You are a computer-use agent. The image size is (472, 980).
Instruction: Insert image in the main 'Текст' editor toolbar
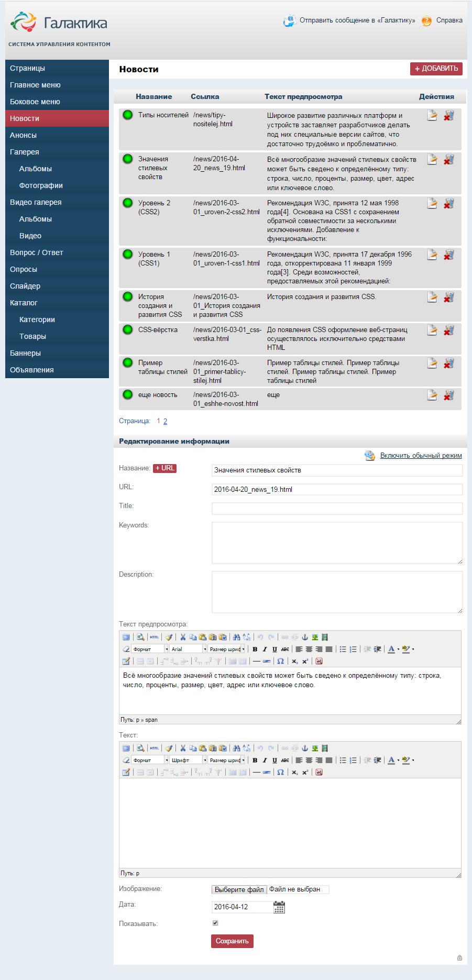315,748
